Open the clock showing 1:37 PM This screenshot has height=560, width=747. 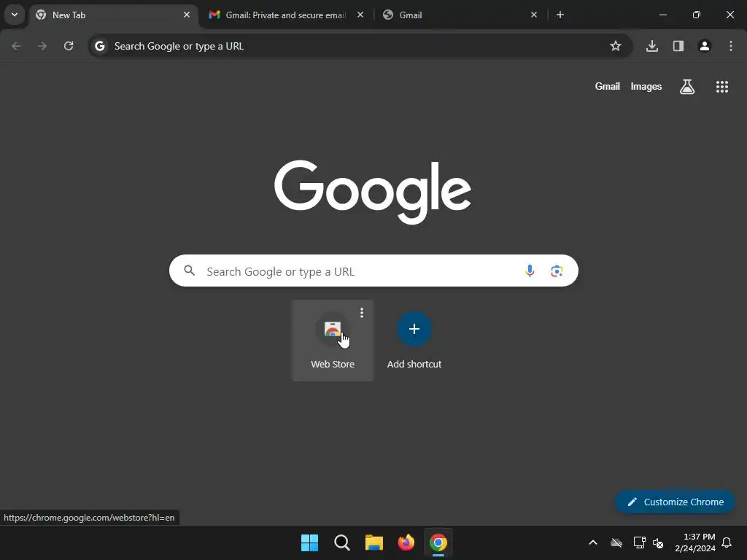(x=695, y=542)
